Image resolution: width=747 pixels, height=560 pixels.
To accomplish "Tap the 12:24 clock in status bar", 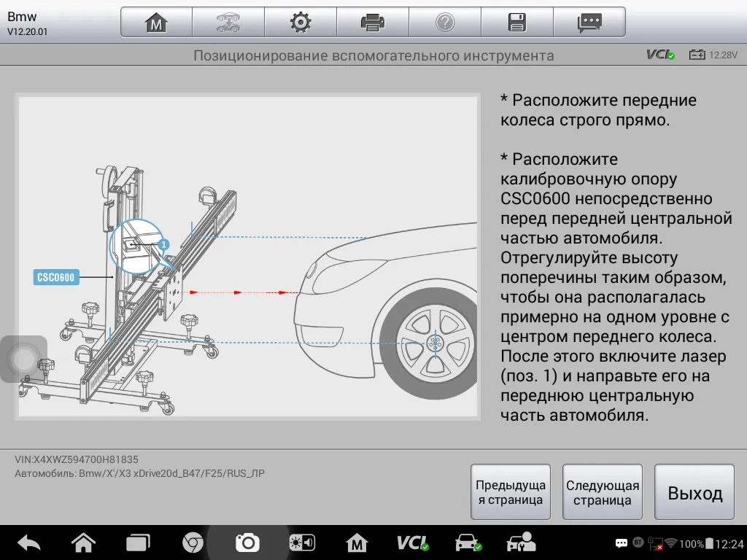I will (x=729, y=543).
